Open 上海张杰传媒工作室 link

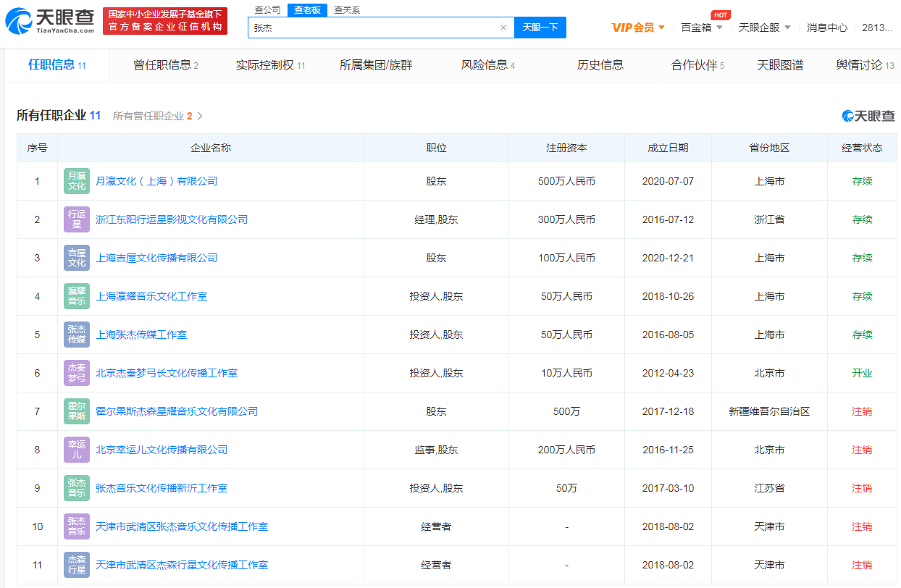141,335
